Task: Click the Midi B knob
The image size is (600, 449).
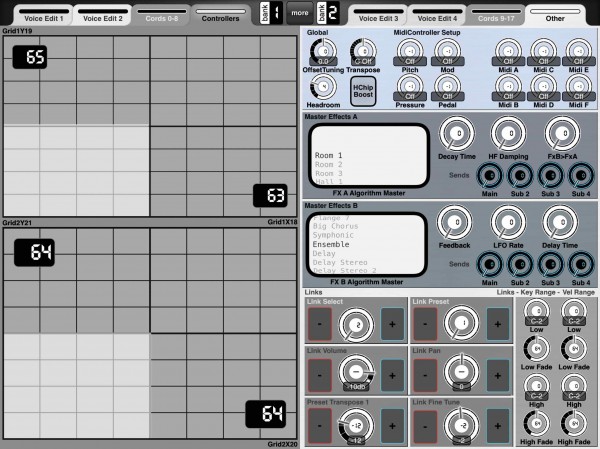Action: pyautogui.click(x=509, y=87)
